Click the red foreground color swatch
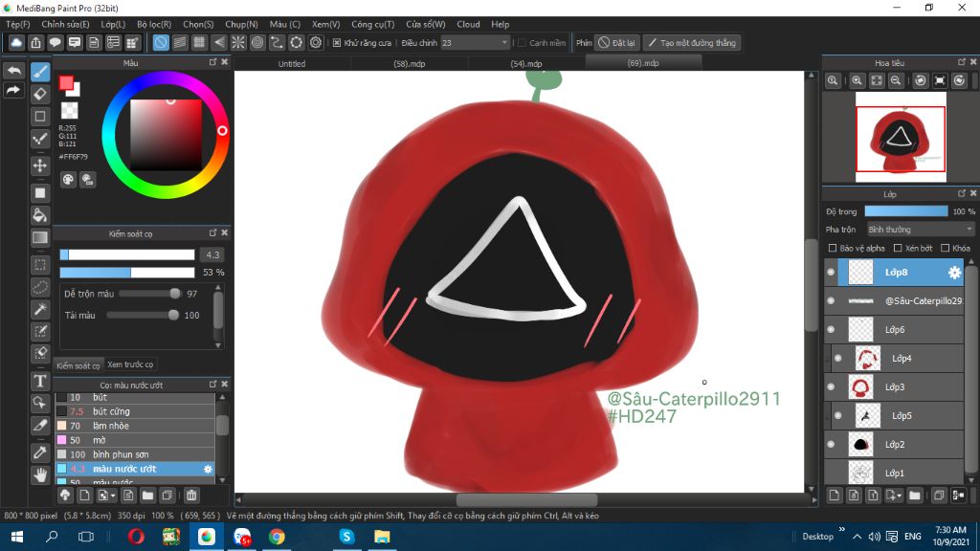This screenshot has height=551, width=980. [66, 83]
